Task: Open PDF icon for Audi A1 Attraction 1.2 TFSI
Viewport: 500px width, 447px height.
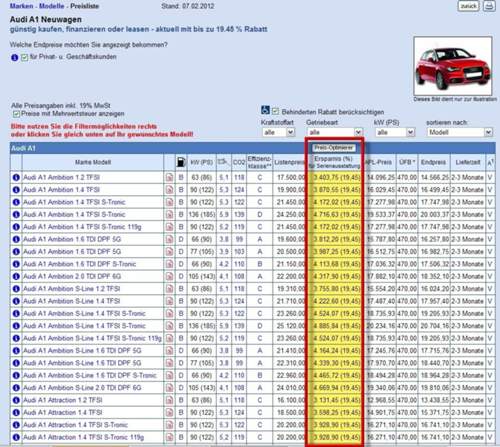Action: click(170, 400)
